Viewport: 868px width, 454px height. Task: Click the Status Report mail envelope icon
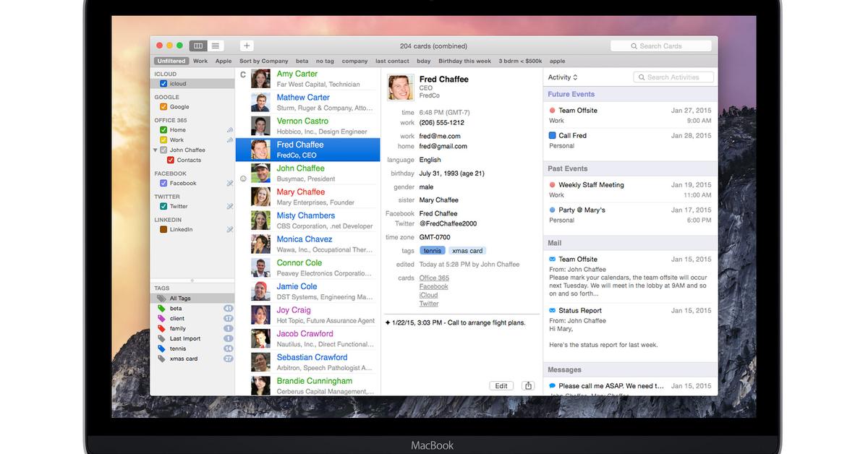(x=553, y=311)
